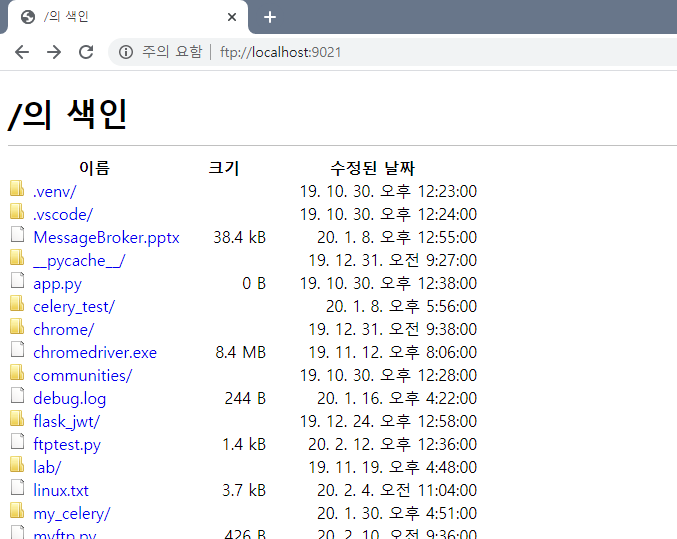Click the folder icon beside chrome/

17,326
